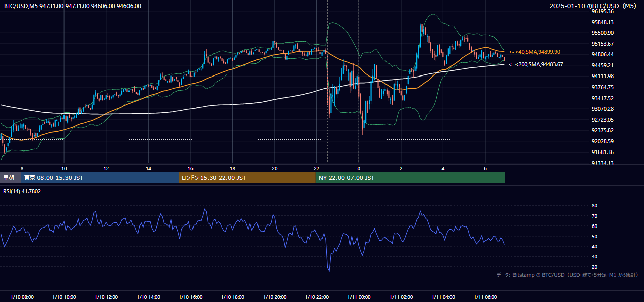Click hour label 8 under the price chart

22,168
